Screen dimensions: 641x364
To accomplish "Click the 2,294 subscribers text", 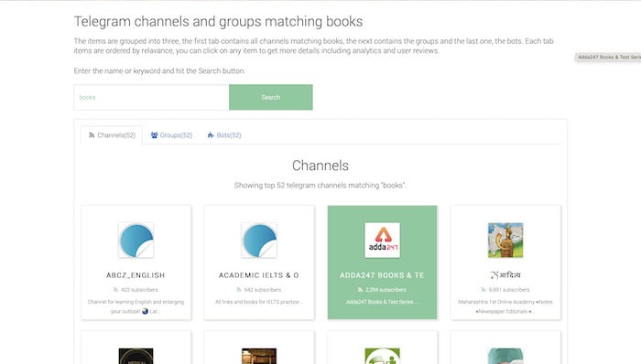I will pyautogui.click(x=386, y=290).
